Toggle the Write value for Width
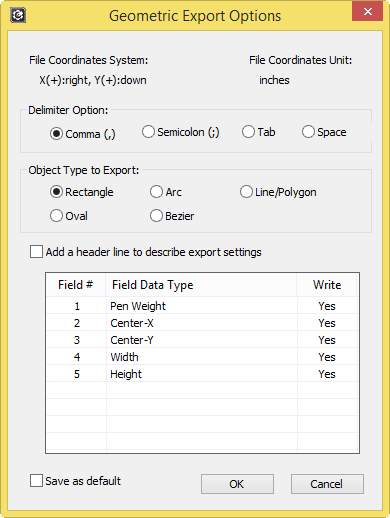 (x=327, y=357)
